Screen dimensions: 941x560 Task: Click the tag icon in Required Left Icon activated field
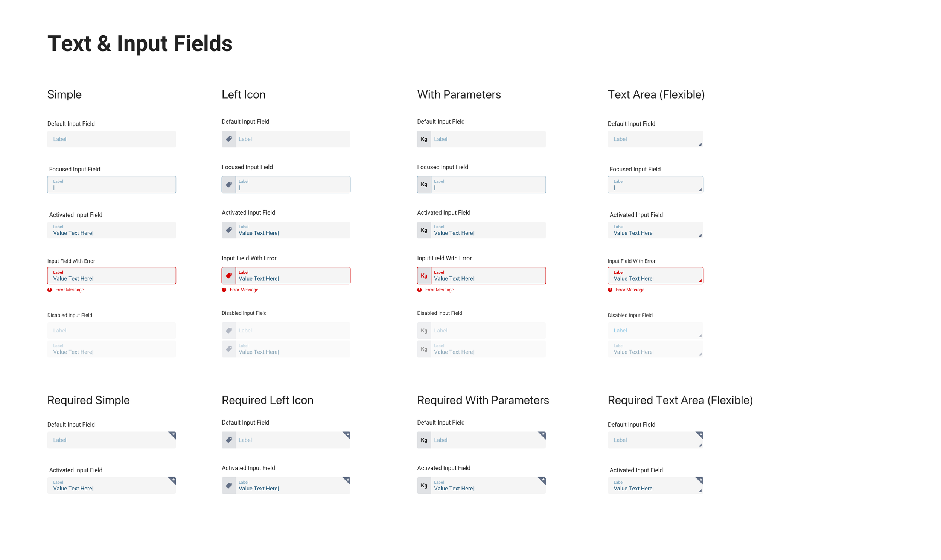click(228, 485)
